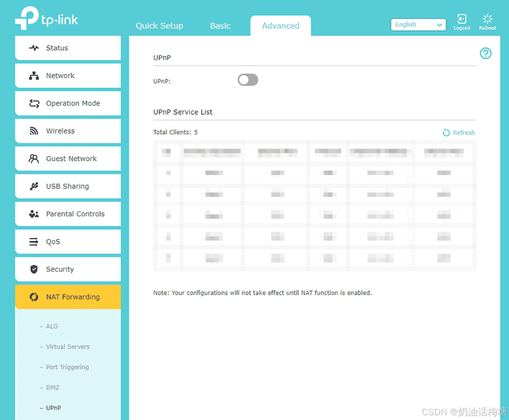Switch to the Quick Setup tab
The width and height of the screenshot is (509, 420).
[x=159, y=25]
